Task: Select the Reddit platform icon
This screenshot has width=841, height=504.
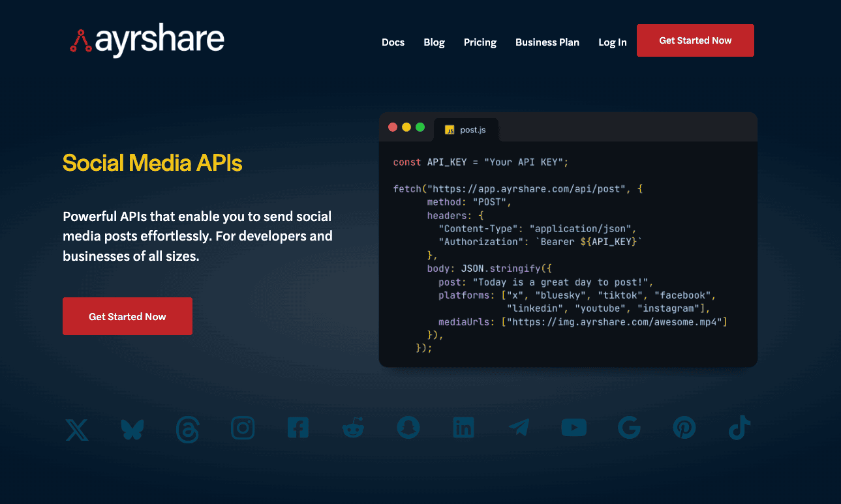Action: 353,428
